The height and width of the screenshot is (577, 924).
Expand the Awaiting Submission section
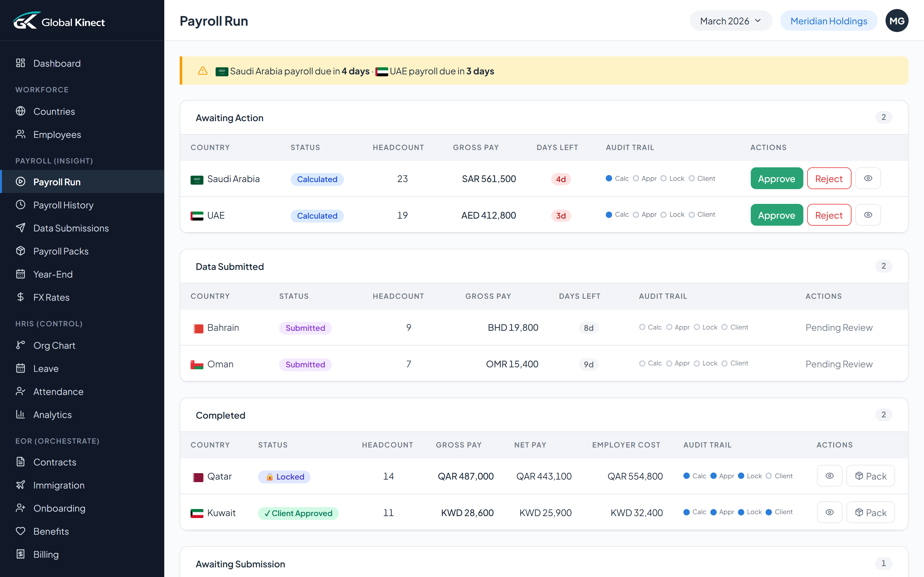pyautogui.click(x=240, y=564)
